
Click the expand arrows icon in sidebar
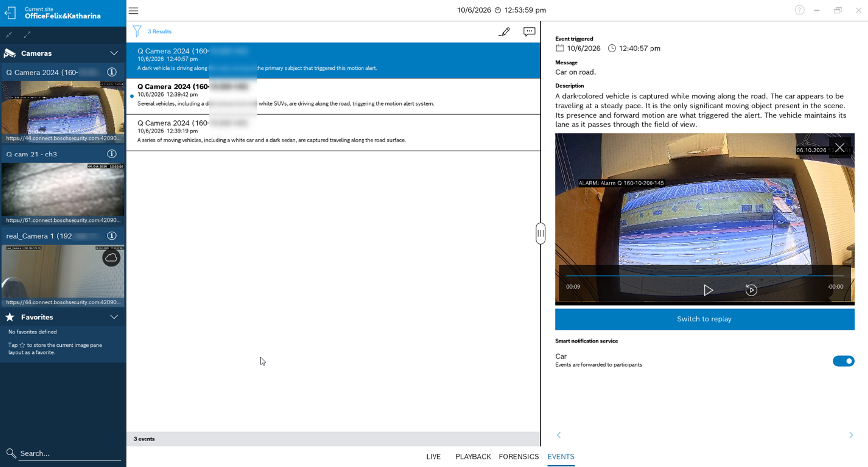click(27, 35)
